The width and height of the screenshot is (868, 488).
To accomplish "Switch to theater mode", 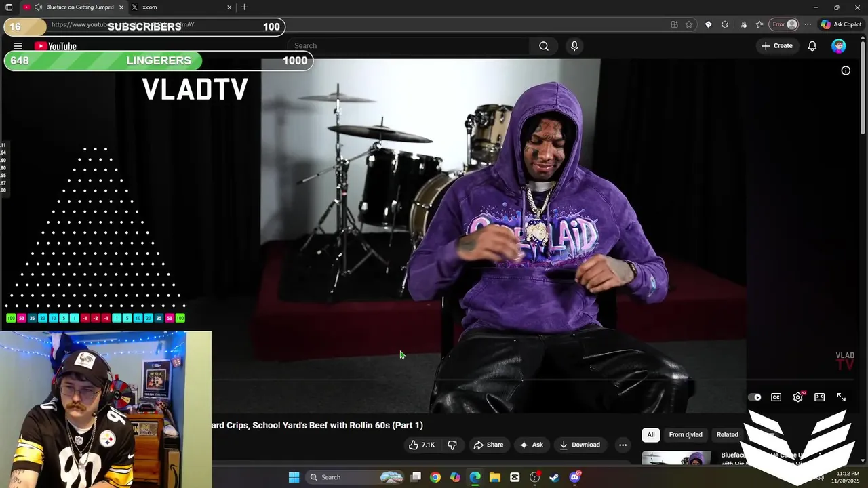I will 819,397.
